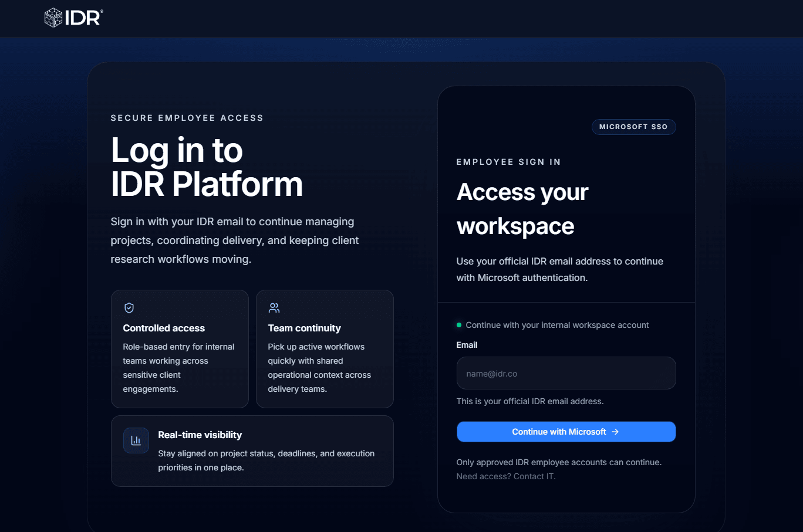Click 'Stay aligned on project status' description

[266, 460]
